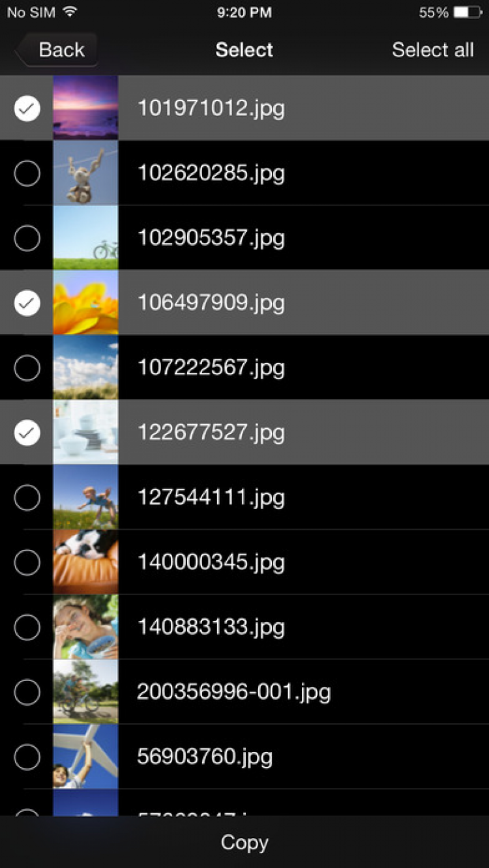Select the checkbox for 102905357.jpg
The height and width of the screenshot is (868, 489).
point(27,239)
